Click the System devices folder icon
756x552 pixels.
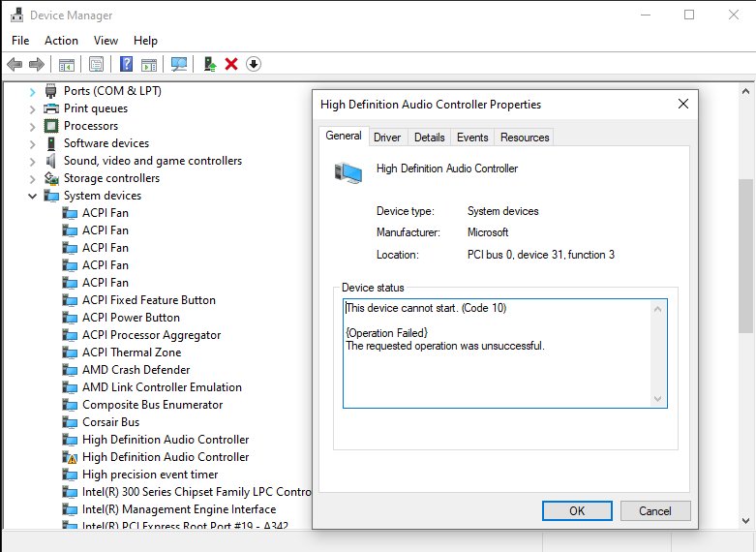pos(51,196)
